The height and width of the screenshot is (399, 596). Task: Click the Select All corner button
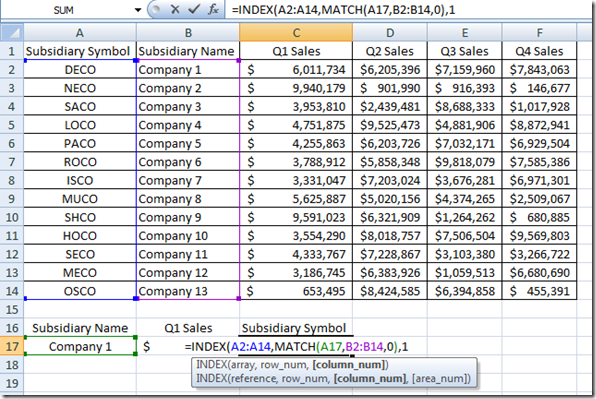point(12,33)
